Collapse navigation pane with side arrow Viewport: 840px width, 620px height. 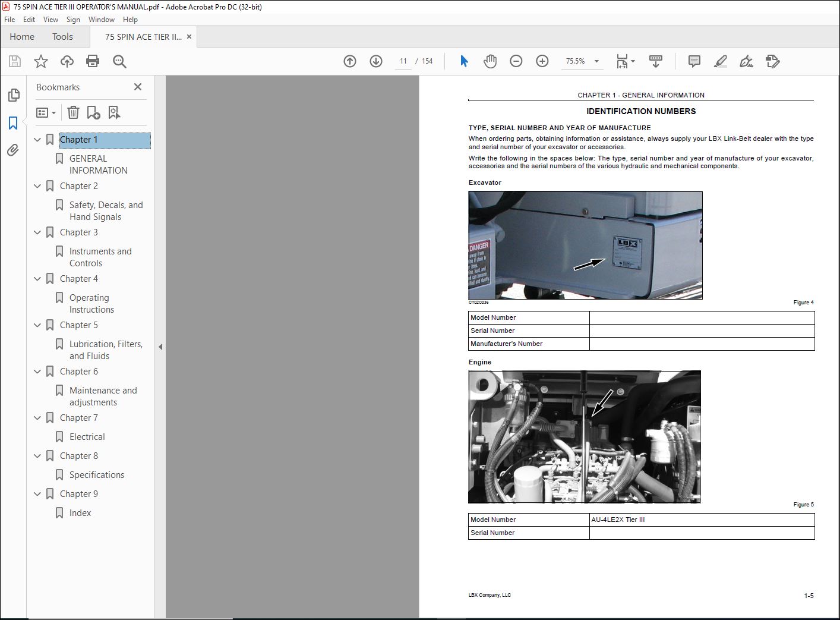[160, 347]
